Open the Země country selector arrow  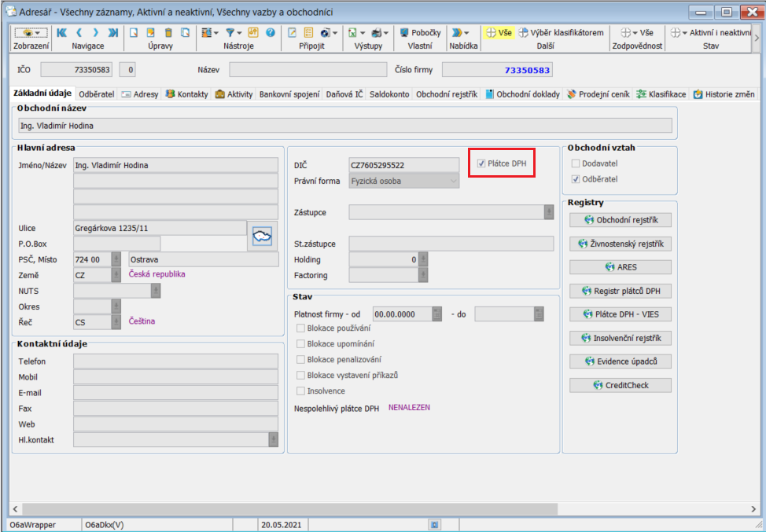coord(116,275)
